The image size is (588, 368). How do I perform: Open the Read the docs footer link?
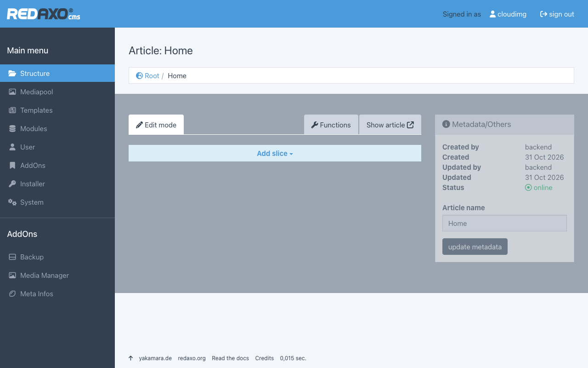point(231,358)
